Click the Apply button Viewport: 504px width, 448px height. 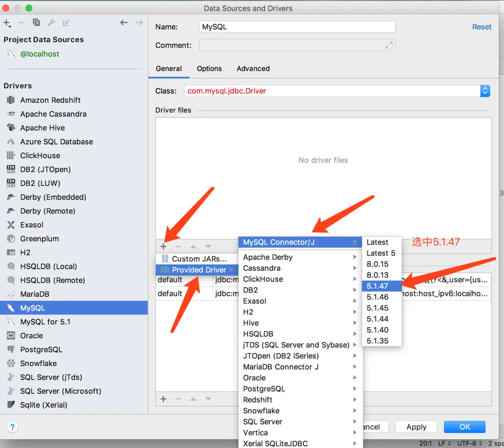(x=416, y=427)
